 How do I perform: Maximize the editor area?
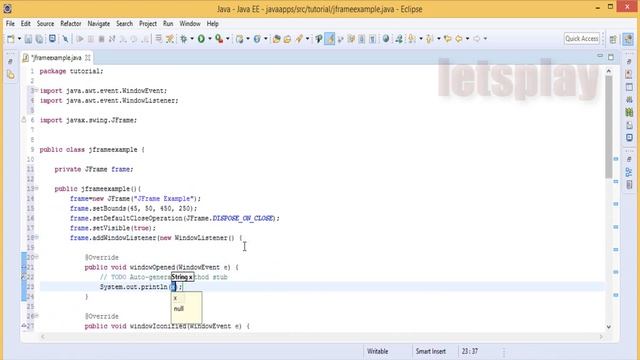[611, 57]
